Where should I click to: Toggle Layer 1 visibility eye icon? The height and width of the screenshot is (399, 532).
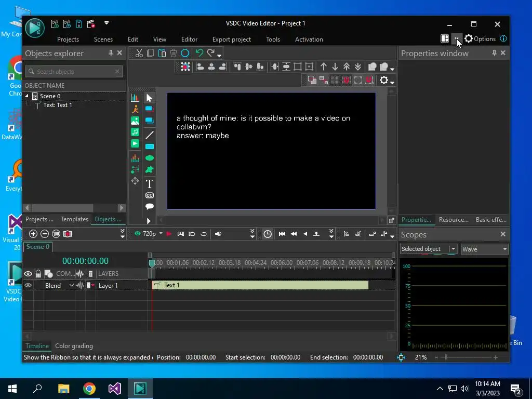(28, 285)
